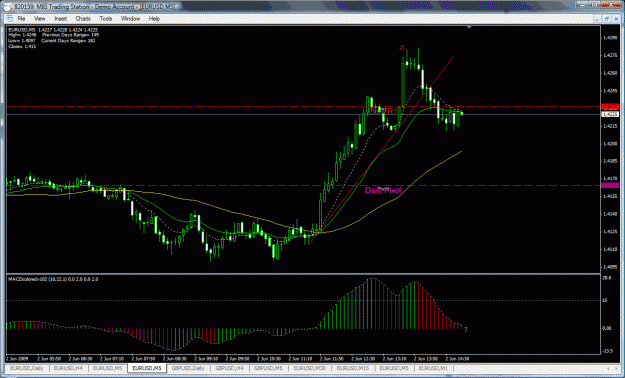625x378 pixels.
Task: Select the red down-arrow signal on chart
Action: (x=402, y=48)
